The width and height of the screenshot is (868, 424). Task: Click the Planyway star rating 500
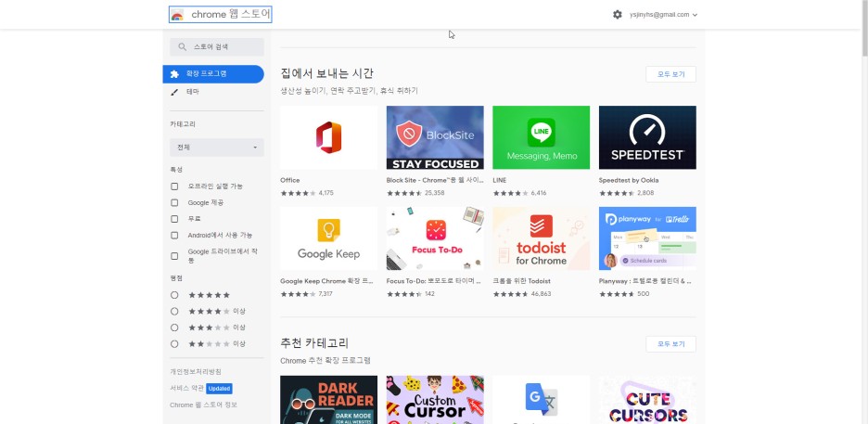pyautogui.click(x=624, y=294)
